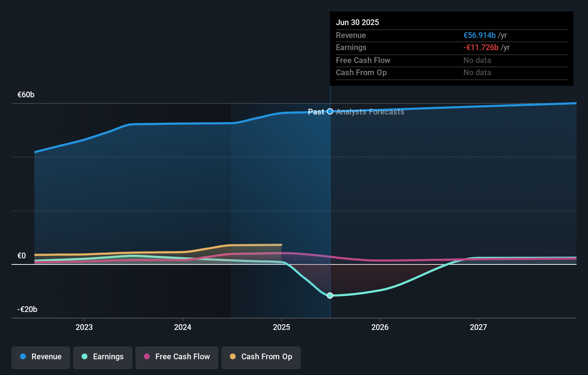Click 'No data' in the Cash From Op row
Screen dimensions: 588x375
pyautogui.click(x=477, y=73)
